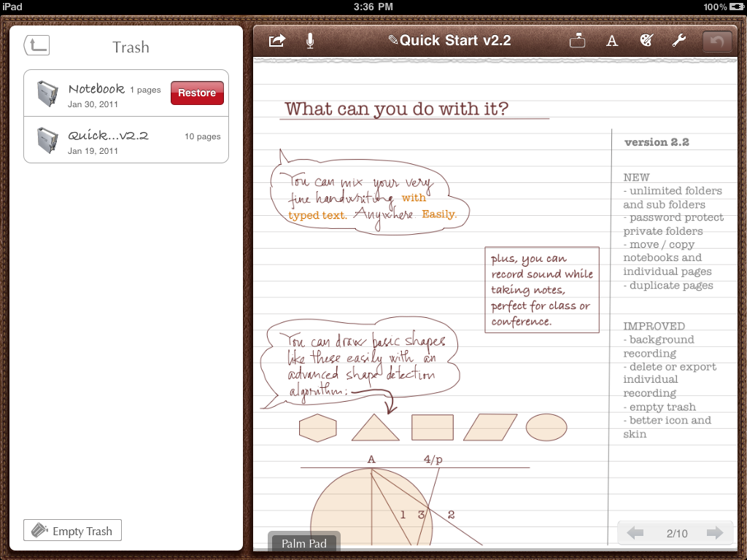Open the Palm Pad tab
This screenshot has width=747, height=560.
tap(304, 542)
